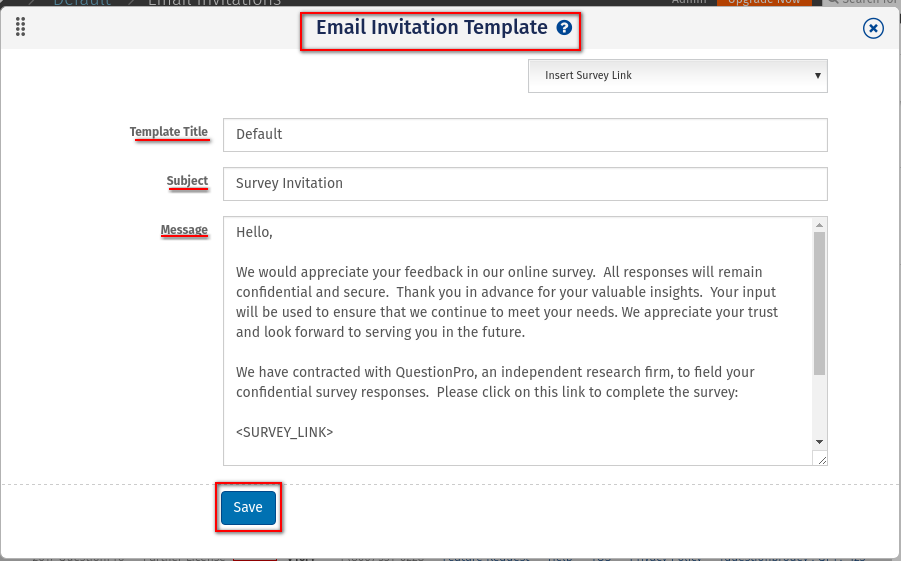Click the Upgrade Now button in background page
This screenshot has width=901, height=561.
[764, 2]
